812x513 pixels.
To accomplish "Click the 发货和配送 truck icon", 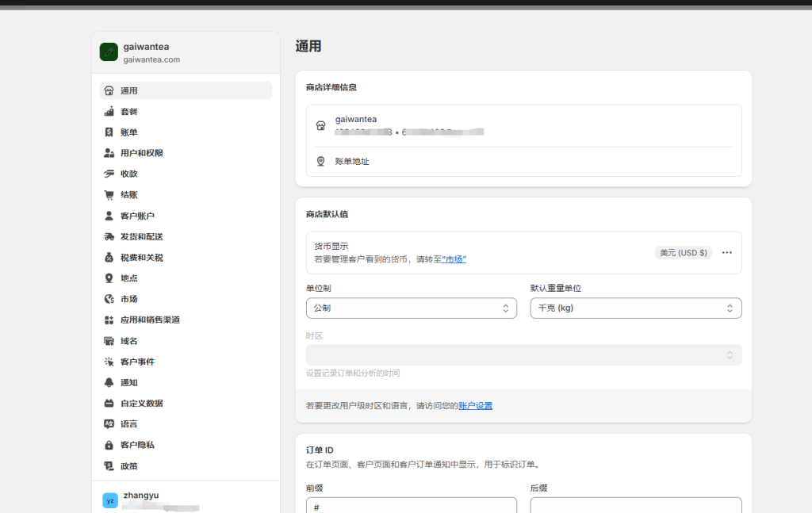I will [x=109, y=236].
